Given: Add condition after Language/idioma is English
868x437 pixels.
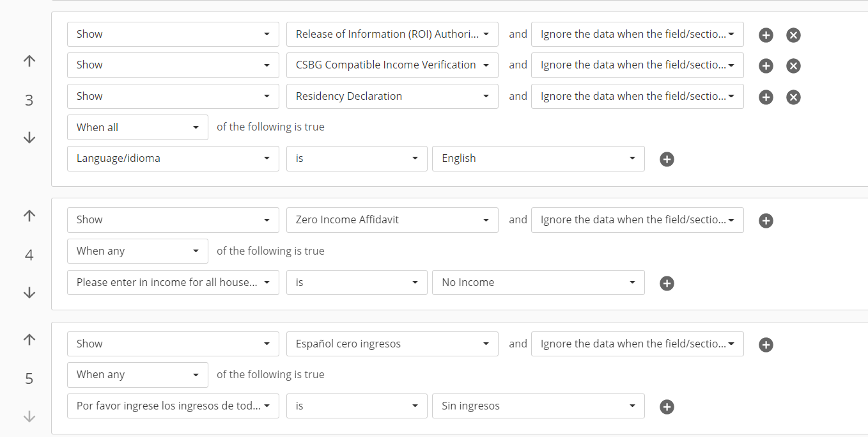Looking at the screenshot, I should (667, 159).
